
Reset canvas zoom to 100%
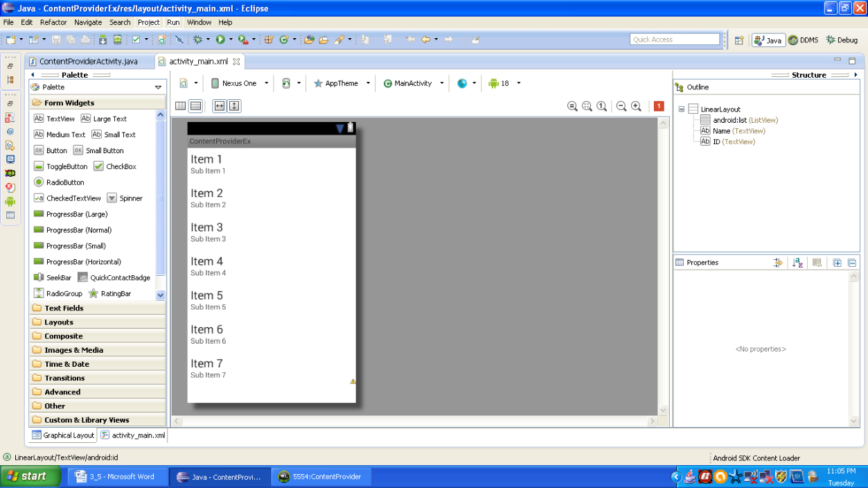tap(602, 106)
